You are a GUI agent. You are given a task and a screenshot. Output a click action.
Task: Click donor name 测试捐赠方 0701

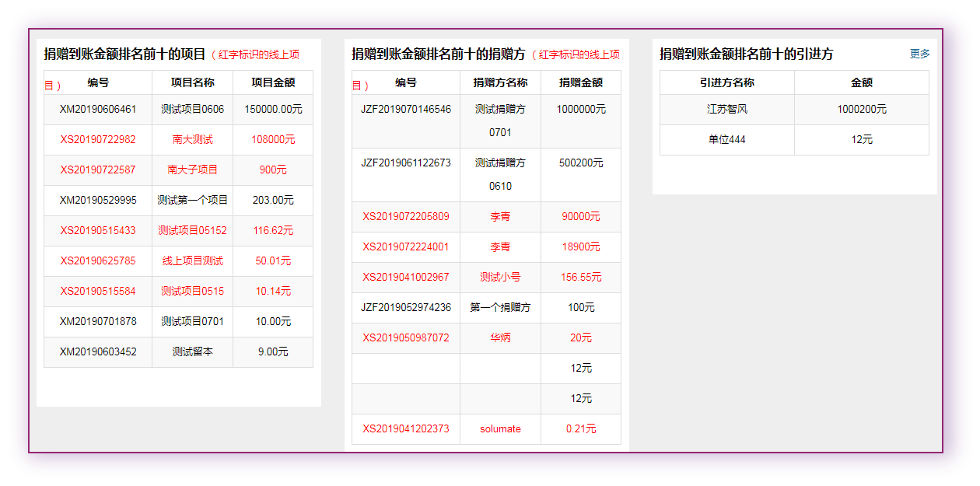point(500,121)
